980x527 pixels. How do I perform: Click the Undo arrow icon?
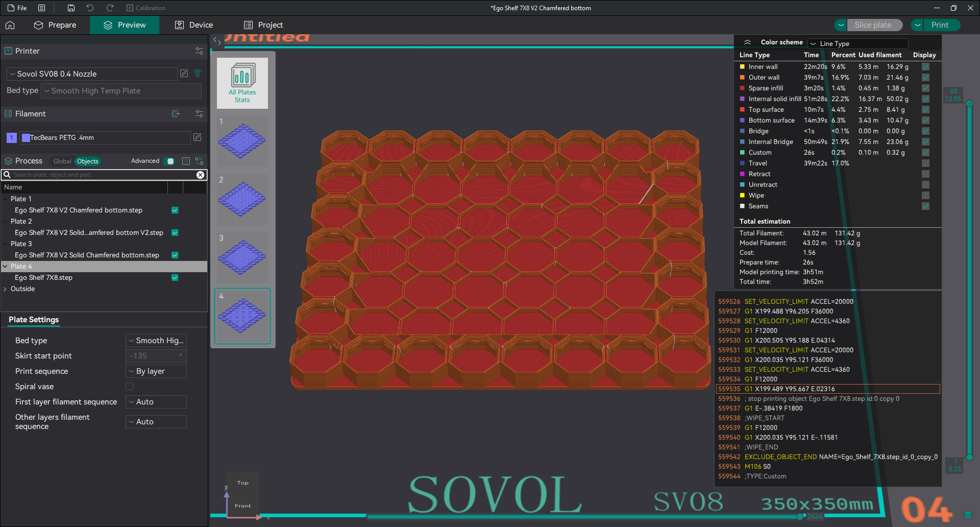point(90,8)
